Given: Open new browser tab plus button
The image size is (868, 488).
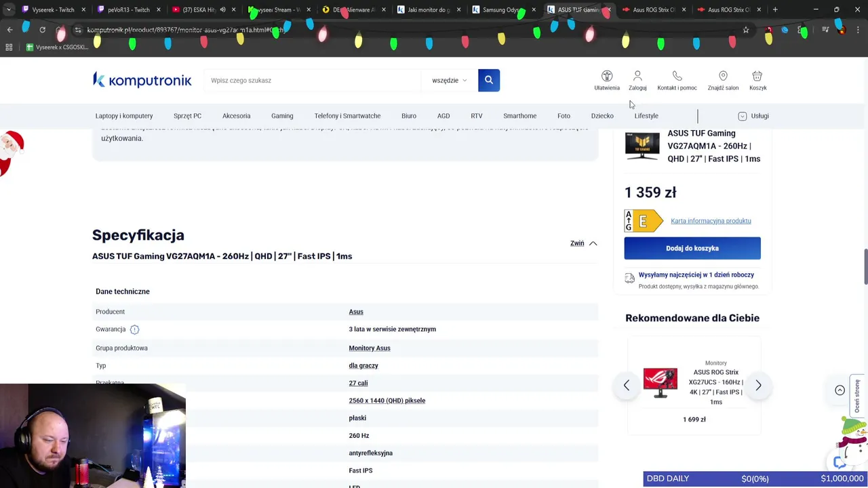Looking at the screenshot, I should click(775, 9).
